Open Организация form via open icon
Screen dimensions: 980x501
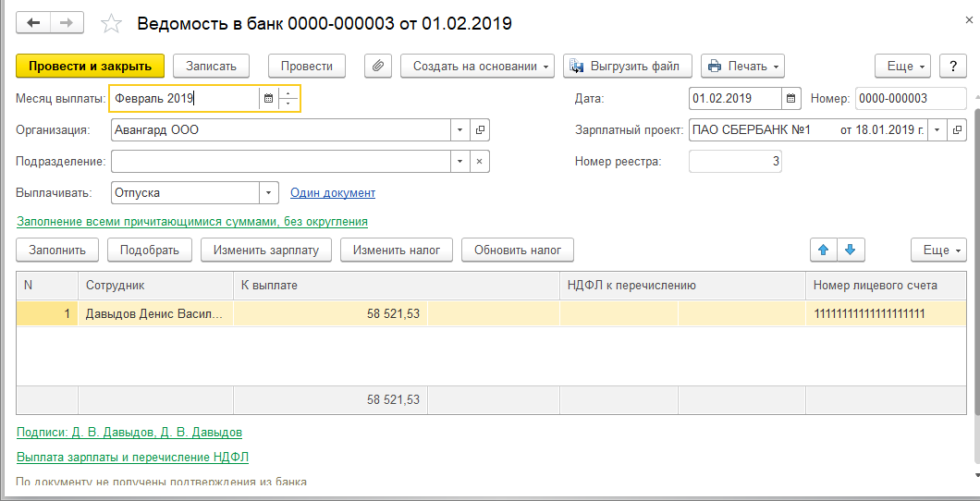pyautogui.click(x=480, y=130)
